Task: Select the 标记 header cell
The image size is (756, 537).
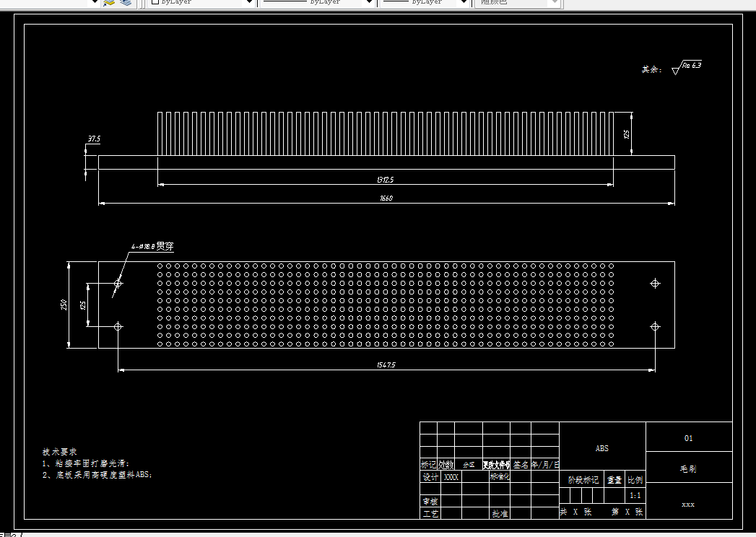Action: (x=429, y=465)
